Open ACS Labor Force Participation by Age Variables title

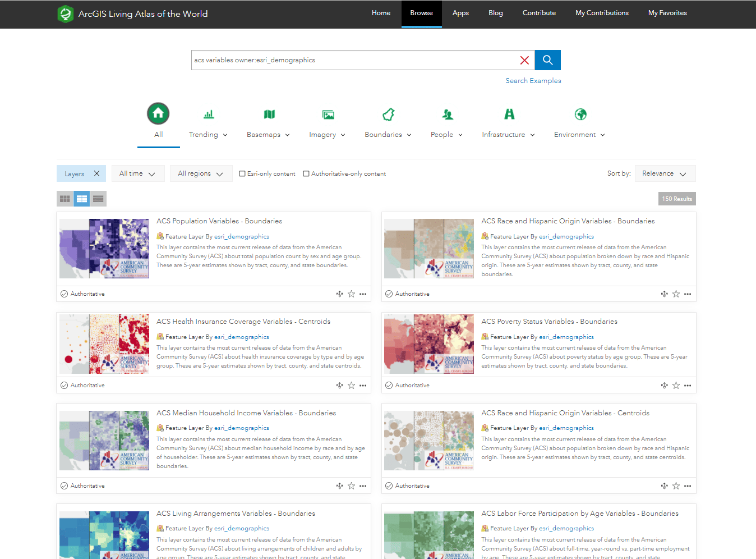pos(580,514)
